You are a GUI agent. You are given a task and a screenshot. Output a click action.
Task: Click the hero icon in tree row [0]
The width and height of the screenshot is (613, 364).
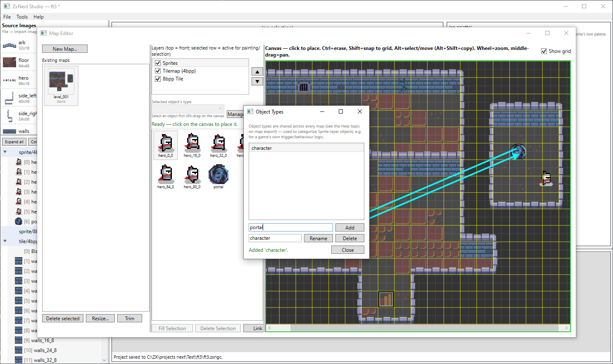(x=19, y=162)
